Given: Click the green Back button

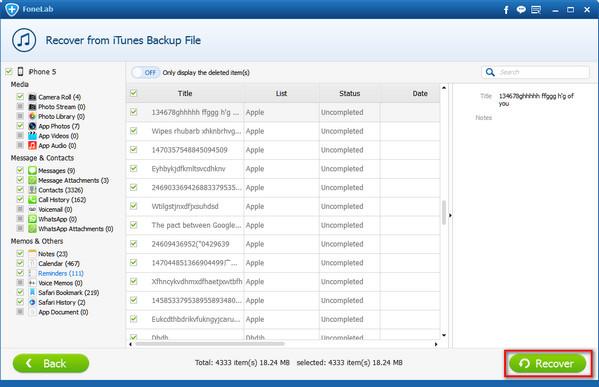Looking at the screenshot, I should tap(51, 363).
